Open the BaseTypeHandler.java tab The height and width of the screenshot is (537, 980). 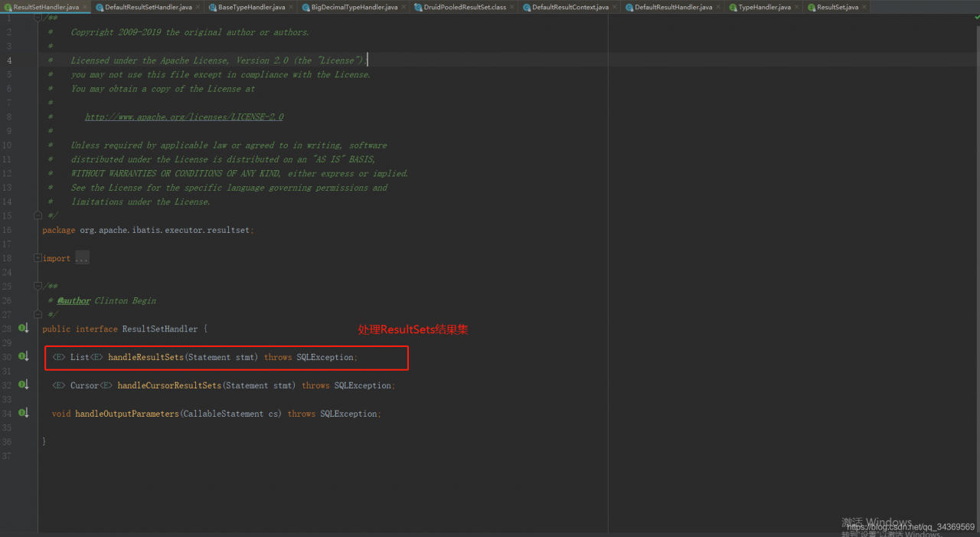[251, 7]
